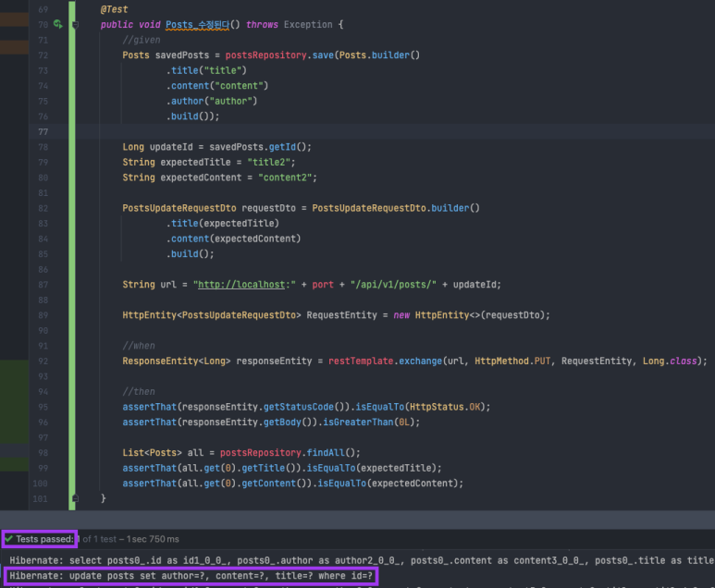Click the method name Posts_수정된다
715x588 pixels.
pos(197,25)
